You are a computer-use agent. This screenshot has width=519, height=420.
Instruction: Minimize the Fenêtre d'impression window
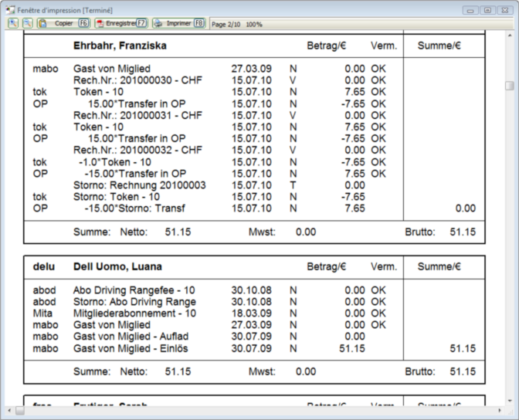(x=470, y=10)
